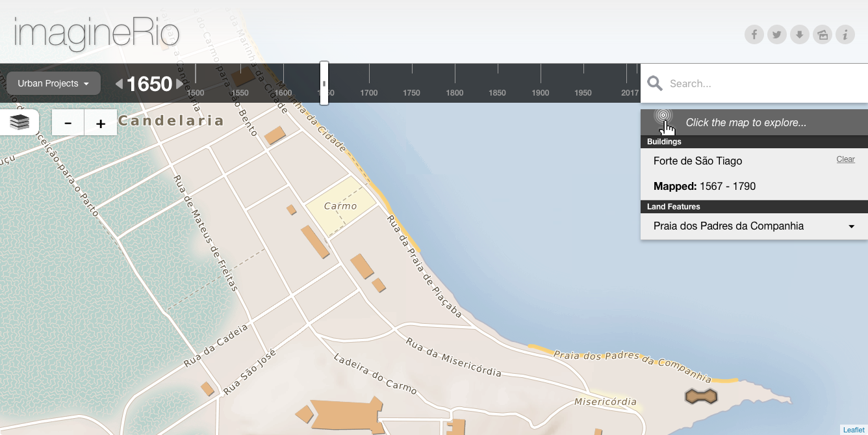Click the 'Candelaria' neighborhood label
This screenshot has width=868, height=435.
point(171,120)
